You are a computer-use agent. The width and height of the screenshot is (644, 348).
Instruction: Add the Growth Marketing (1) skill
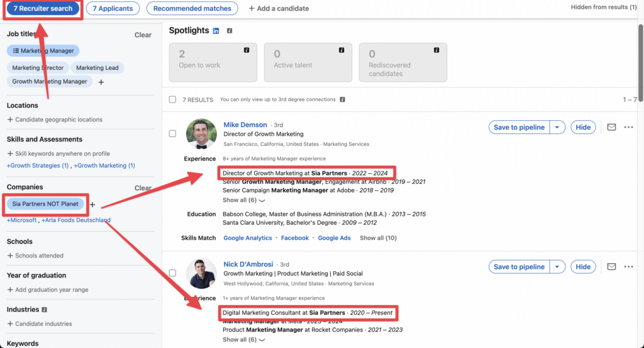coord(104,166)
